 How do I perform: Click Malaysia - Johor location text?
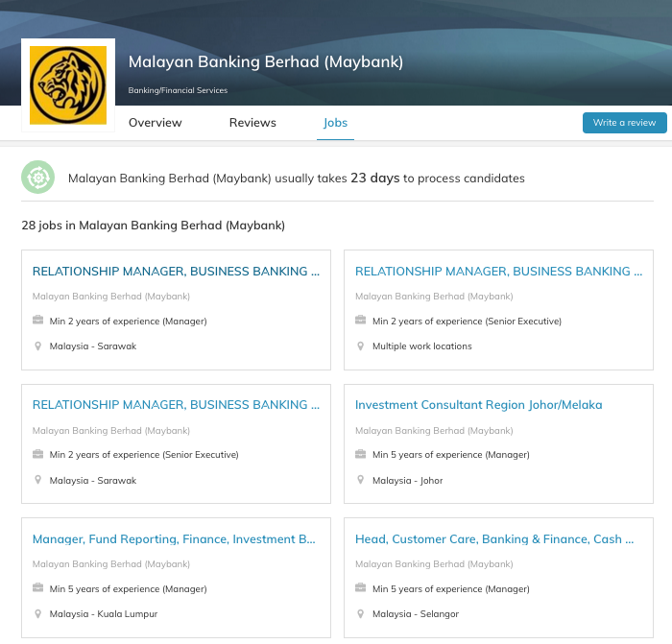tap(407, 481)
